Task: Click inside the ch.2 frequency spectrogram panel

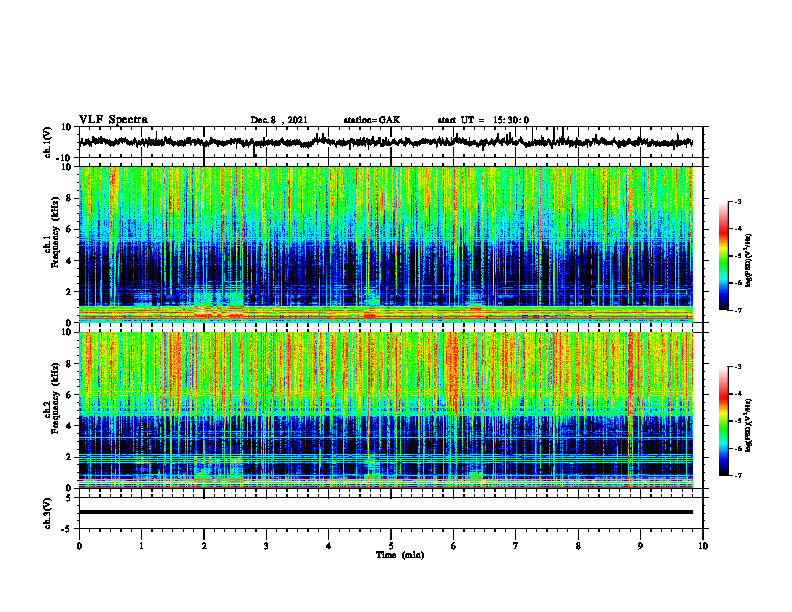Action: click(x=386, y=410)
